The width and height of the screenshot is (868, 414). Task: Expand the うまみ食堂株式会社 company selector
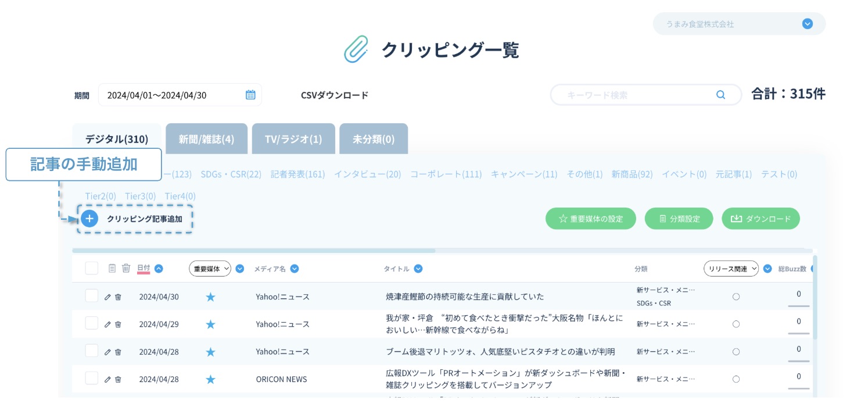pos(806,24)
